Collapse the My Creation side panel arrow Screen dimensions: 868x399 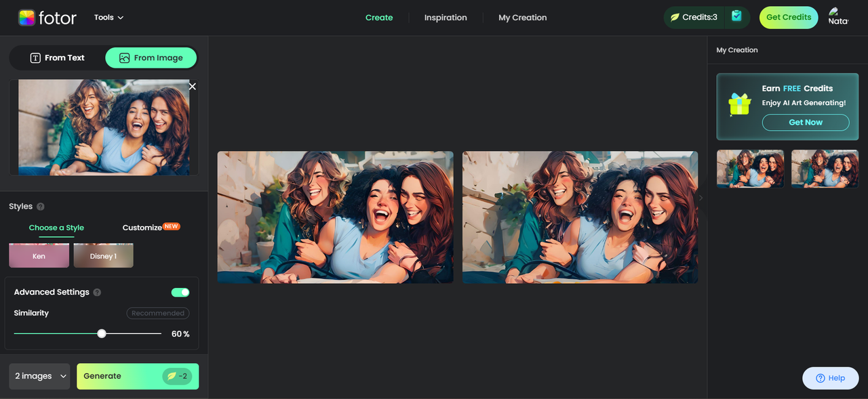point(701,198)
